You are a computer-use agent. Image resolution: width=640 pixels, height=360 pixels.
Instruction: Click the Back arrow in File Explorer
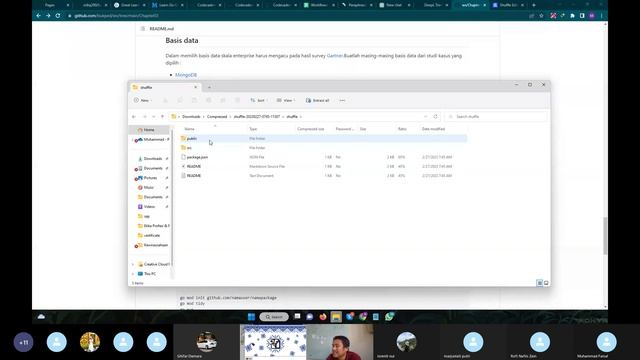[x=134, y=117]
